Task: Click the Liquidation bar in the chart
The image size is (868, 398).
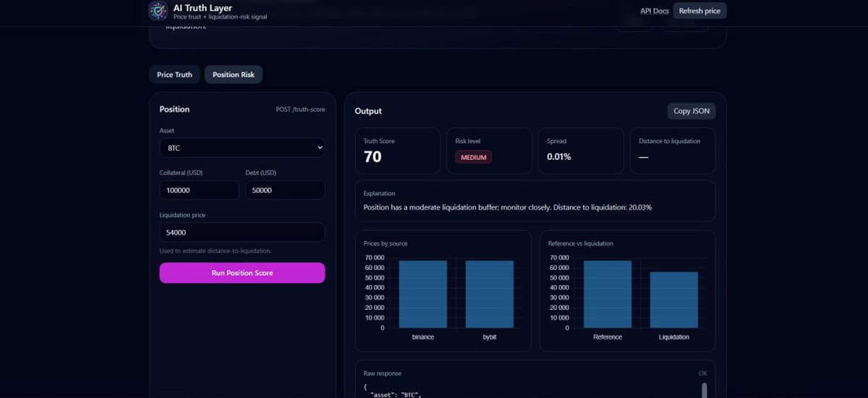Action: [674, 300]
